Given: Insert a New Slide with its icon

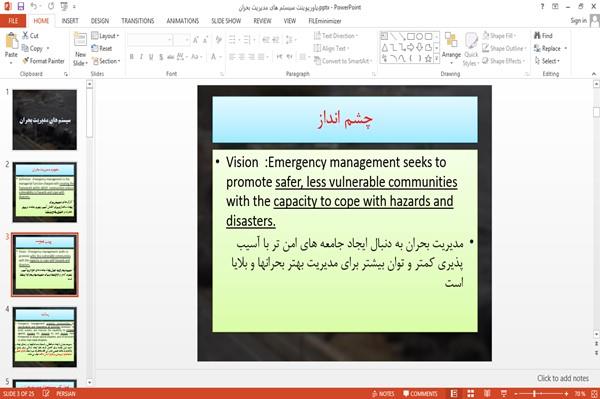Looking at the screenshot, I should tap(80, 40).
